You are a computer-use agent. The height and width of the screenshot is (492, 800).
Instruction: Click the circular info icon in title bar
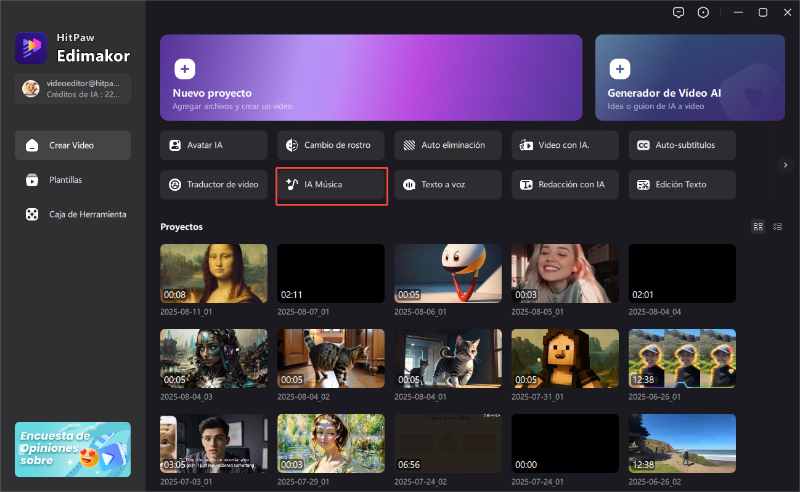[x=703, y=12]
